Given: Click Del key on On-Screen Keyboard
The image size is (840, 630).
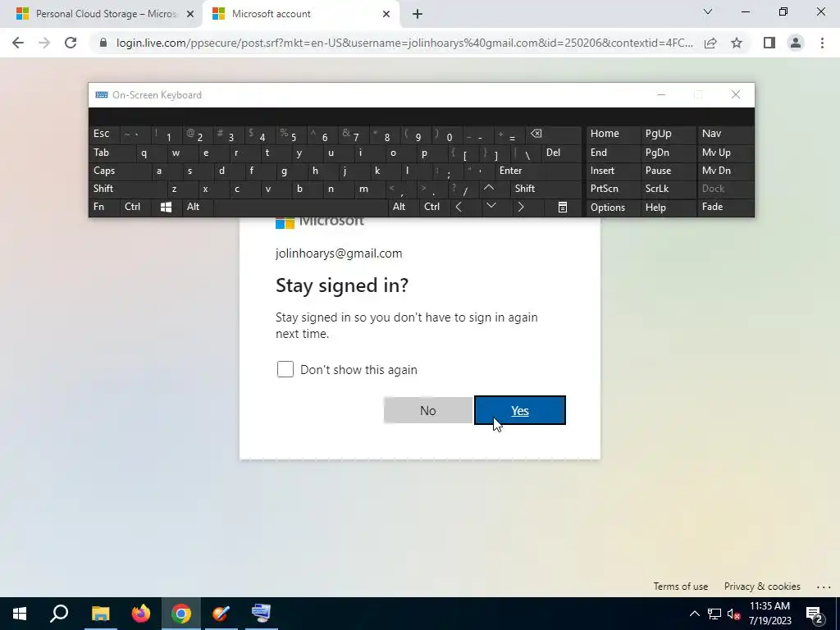Looking at the screenshot, I should click(x=561, y=153).
